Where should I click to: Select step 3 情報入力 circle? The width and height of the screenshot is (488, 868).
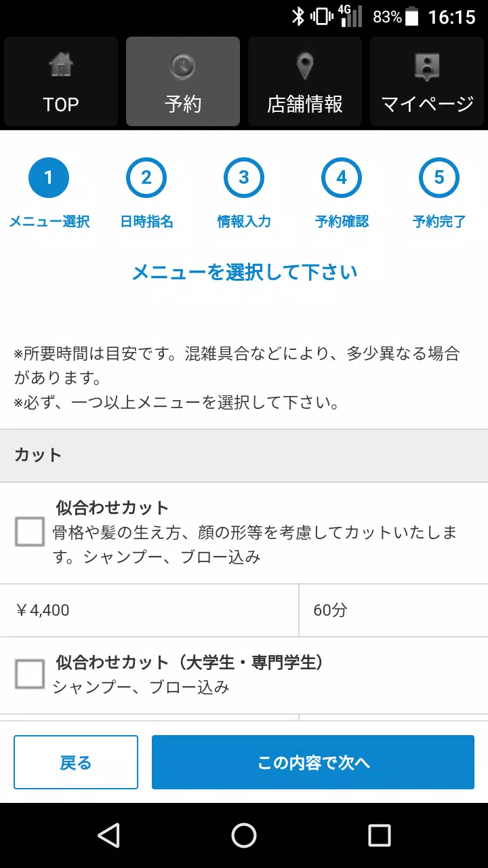click(244, 178)
